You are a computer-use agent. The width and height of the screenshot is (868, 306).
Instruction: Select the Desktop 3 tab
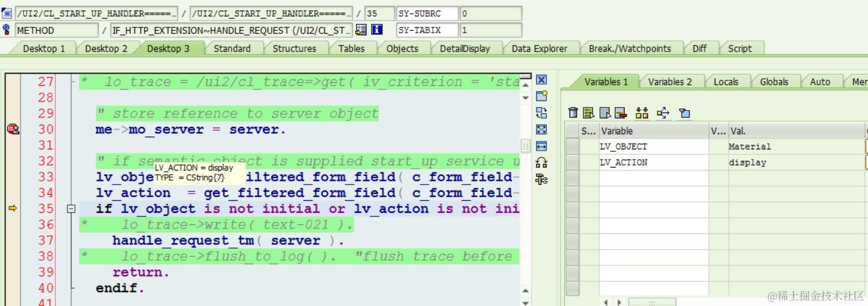[168, 48]
